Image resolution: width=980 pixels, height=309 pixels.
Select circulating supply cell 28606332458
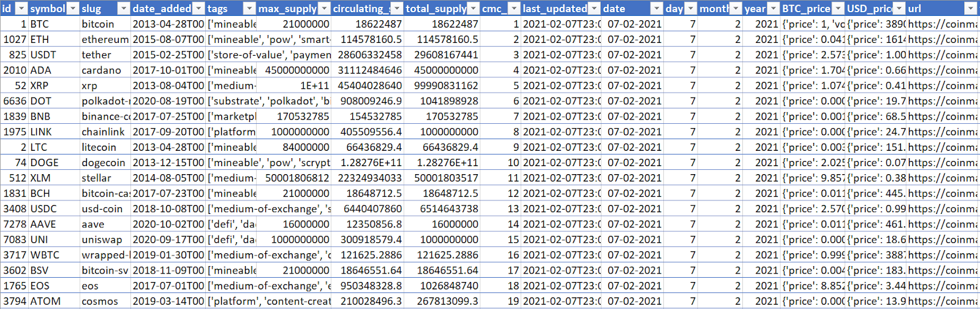coord(367,55)
